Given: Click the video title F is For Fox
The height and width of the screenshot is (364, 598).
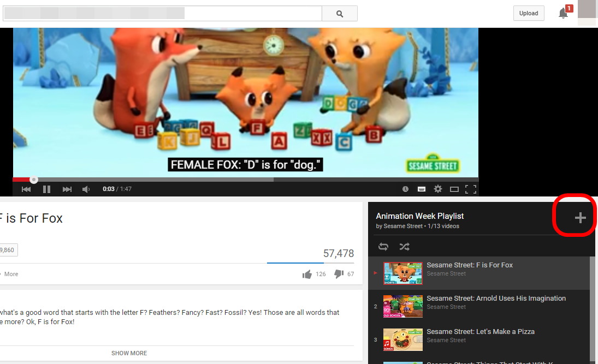Looking at the screenshot, I should pyautogui.click(x=31, y=218).
